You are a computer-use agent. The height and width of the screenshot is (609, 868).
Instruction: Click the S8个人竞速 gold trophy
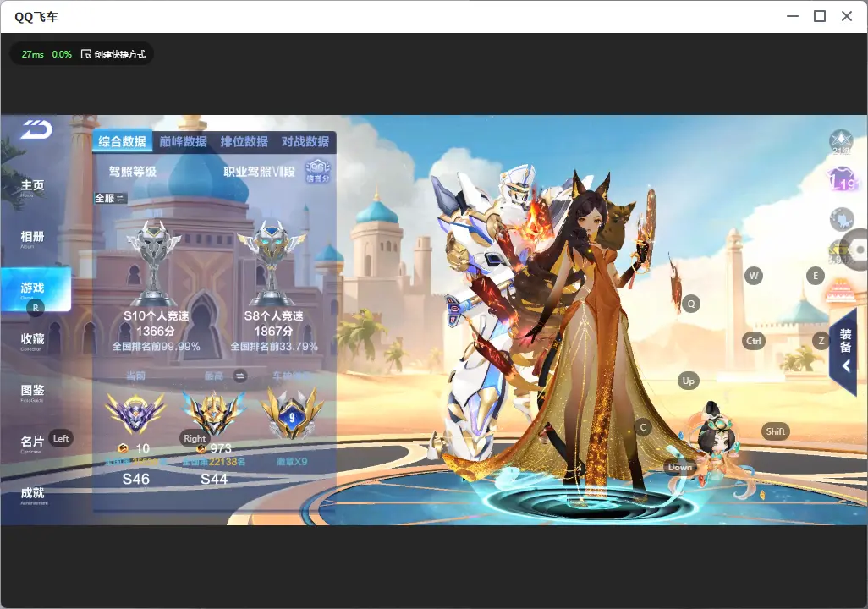pyautogui.click(x=272, y=262)
